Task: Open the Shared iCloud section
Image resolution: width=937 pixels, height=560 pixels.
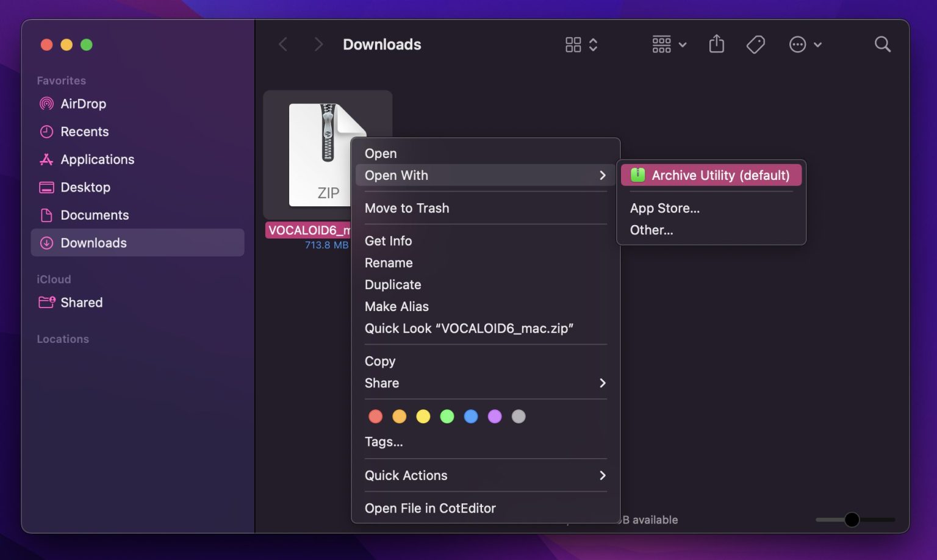Action: [81, 302]
